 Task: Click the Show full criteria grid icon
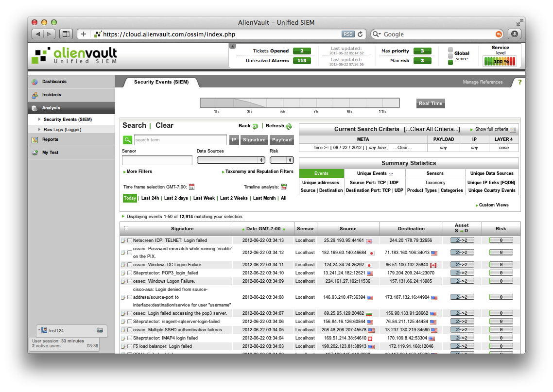(513, 129)
